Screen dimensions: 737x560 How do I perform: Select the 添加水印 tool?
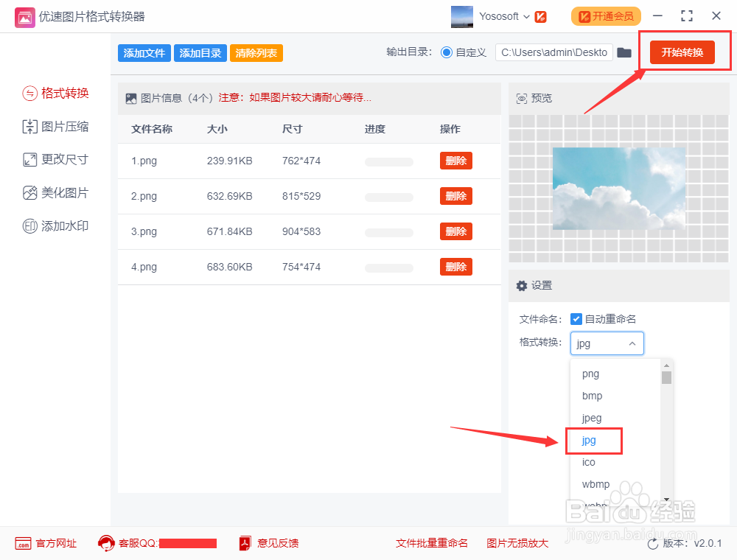pyautogui.click(x=55, y=225)
